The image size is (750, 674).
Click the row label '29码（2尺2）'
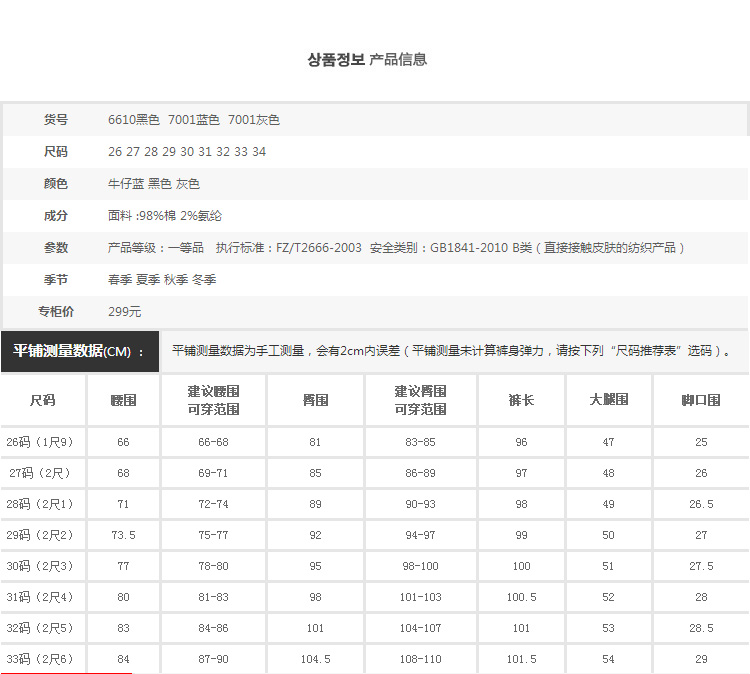40,535
